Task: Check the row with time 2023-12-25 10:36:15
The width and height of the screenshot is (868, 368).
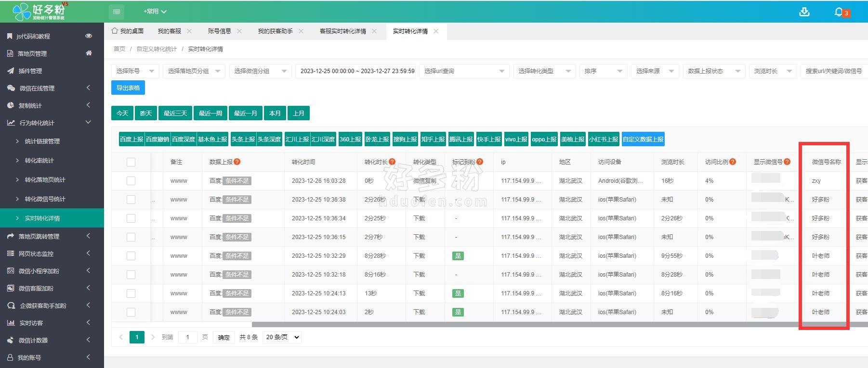Action: click(x=131, y=237)
